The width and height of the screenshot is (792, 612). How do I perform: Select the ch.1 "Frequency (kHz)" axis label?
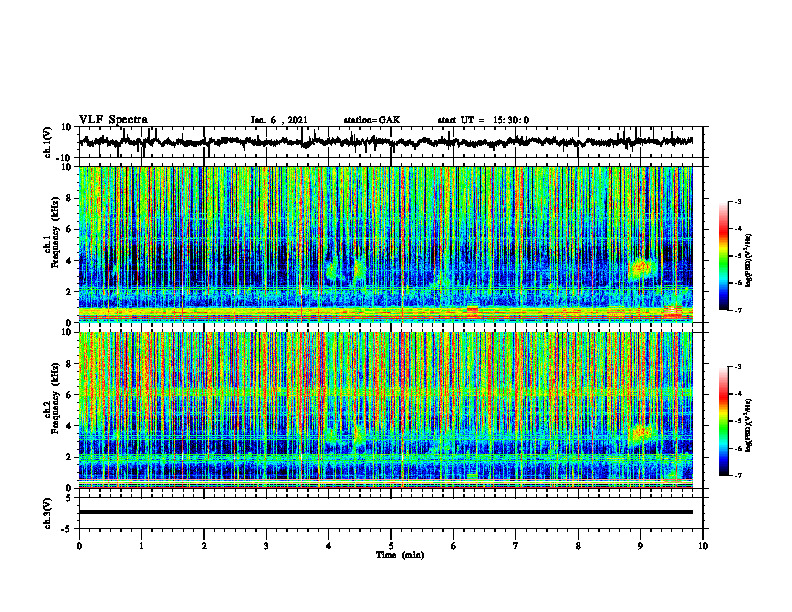[55, 230]
